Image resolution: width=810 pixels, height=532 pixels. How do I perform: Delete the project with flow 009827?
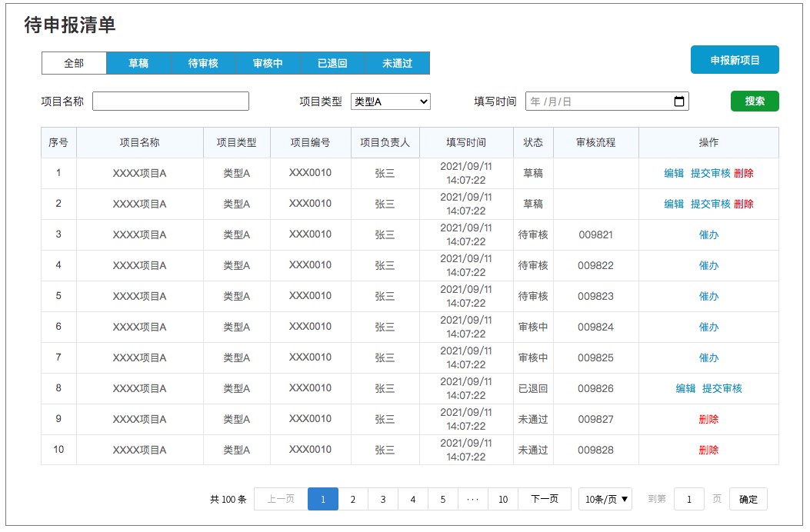coord(708,419)
